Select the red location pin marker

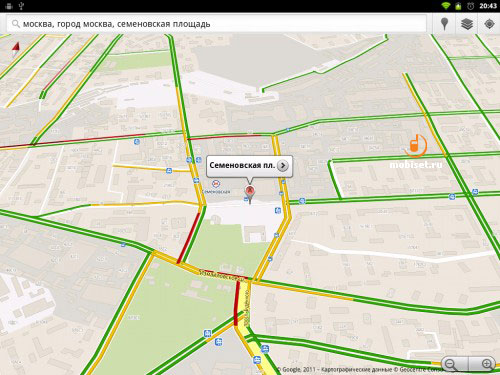[250, 194]
